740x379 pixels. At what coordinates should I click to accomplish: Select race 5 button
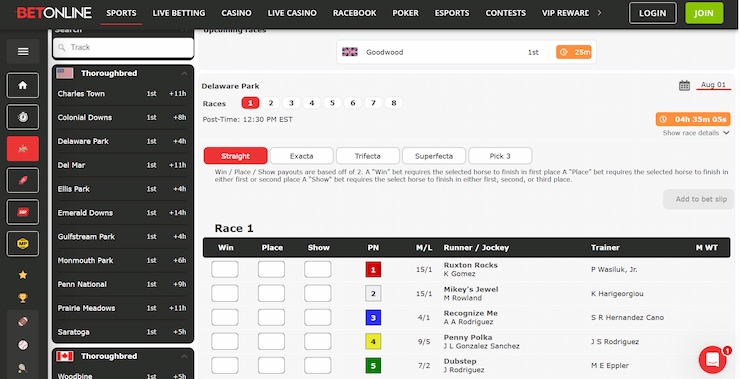[332, 103]
